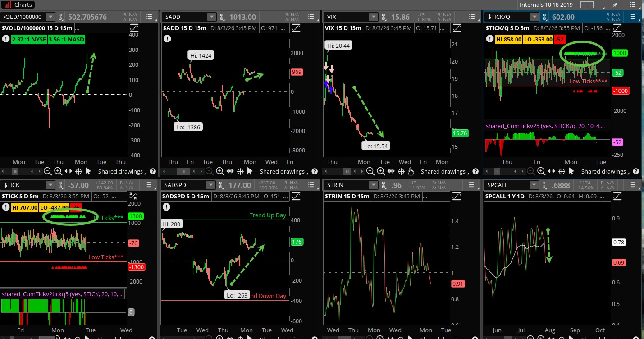Open the chart scale icon on $PCALL price axis
Image resolution: width=644 pixels, height=339 pixels.
pos(618,196)
